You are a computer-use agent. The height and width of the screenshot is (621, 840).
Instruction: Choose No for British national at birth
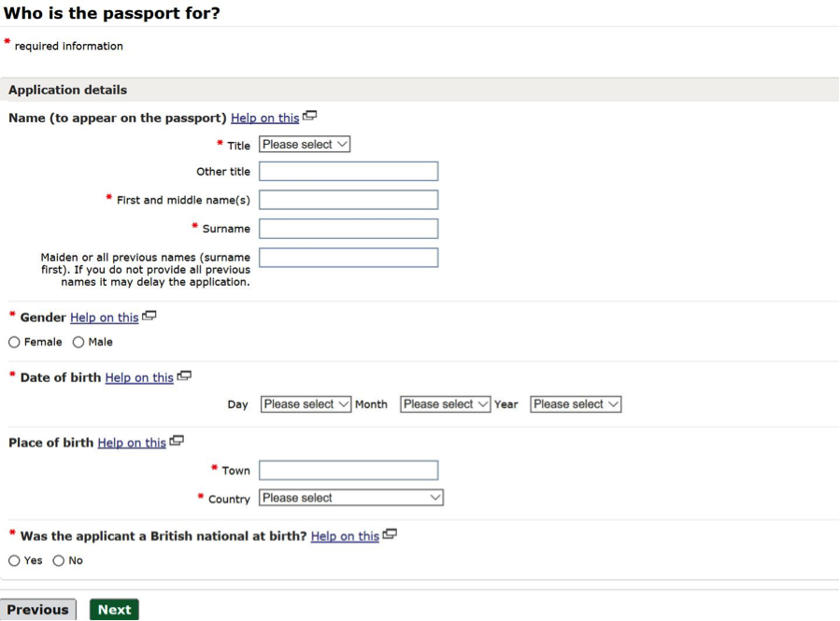(58, 560)
